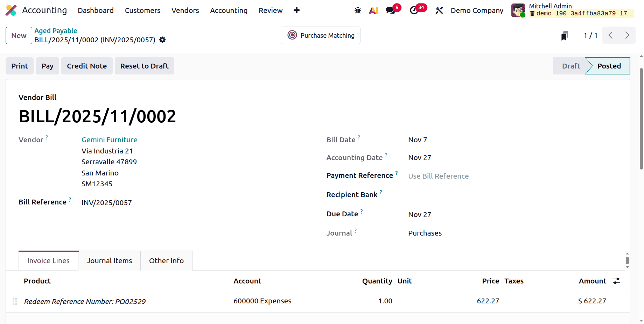This screenshot has width=644, height=324.
Task: Click Bill Reference help question mark
Action: pos(70,200)
